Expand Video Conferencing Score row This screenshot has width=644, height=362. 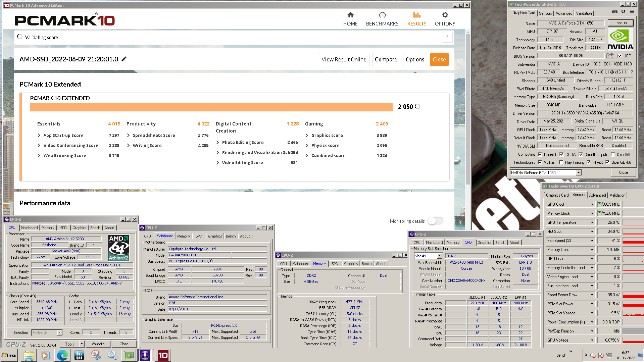[39, 145]
